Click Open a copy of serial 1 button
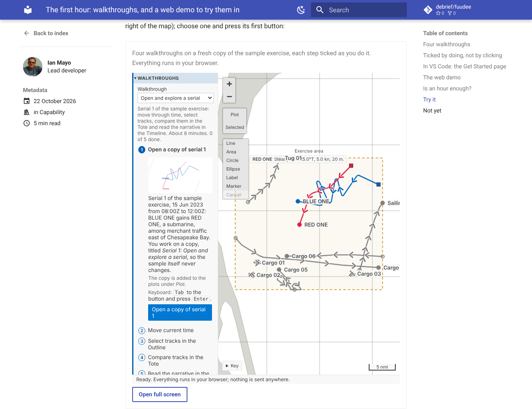 (180, 312)
